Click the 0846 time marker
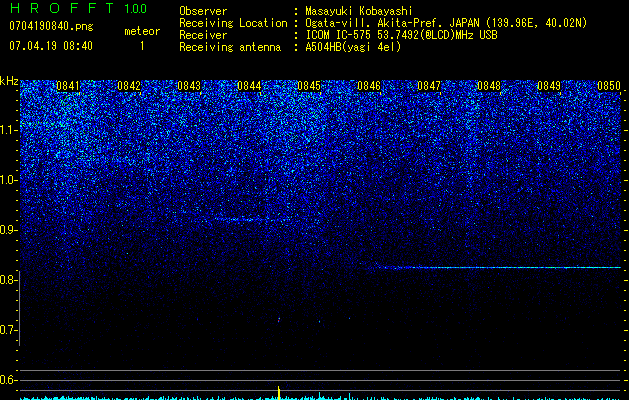 click(x=369, y=86)
